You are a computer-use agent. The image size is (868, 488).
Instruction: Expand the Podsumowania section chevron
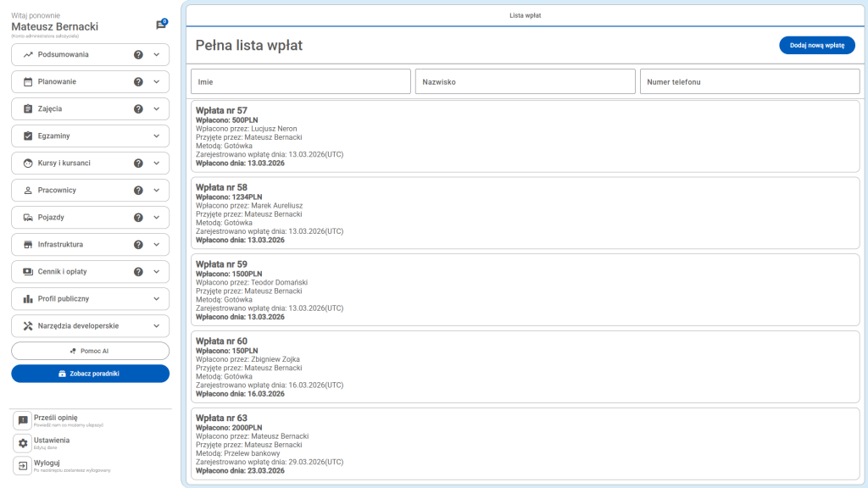(x=156, y=54)
